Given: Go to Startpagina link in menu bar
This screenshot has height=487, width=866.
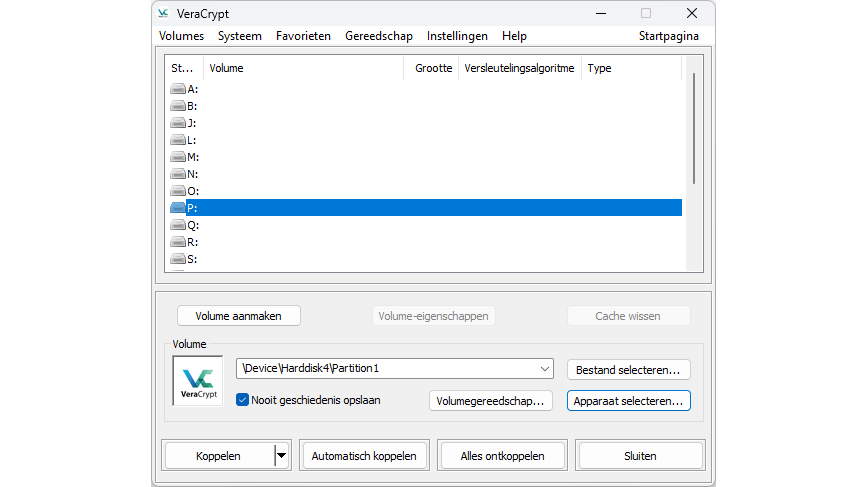Looking at the screenshot, I should (x=669, y=36).
